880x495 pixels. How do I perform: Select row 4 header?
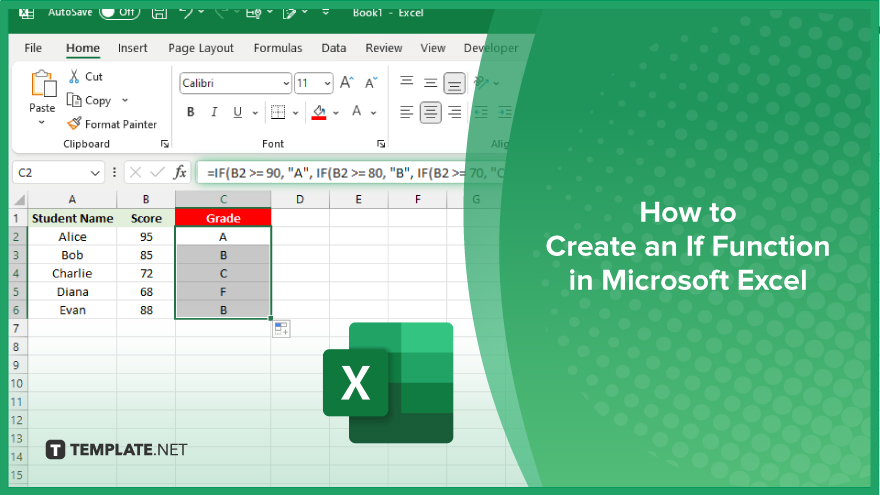(x=16, y=273)
